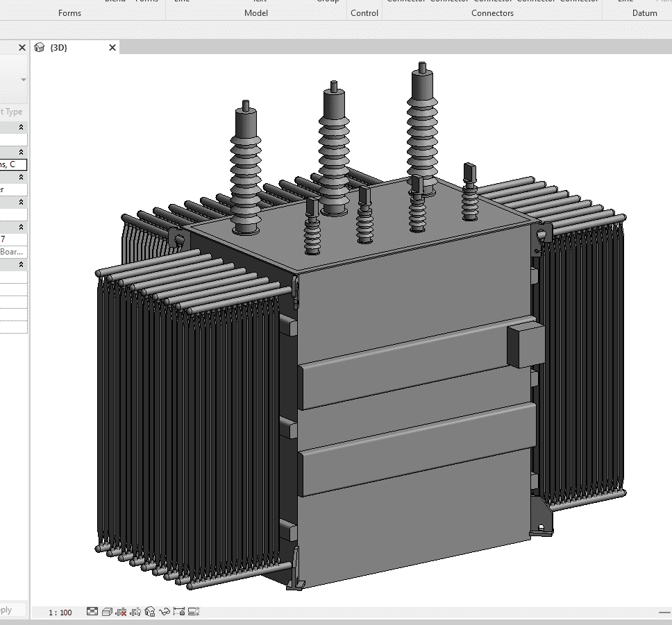Collapse group chevron below the 'Boar...' field
This screenshot has height=625, width=672.
[21, 264]
